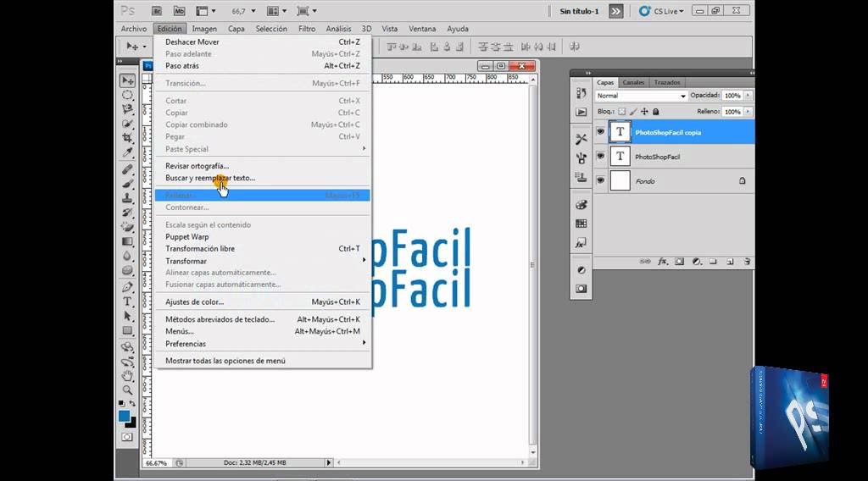Image resolution: width=868 pixels, height=481 pixels.
Task: Select the Lasso tool
Action: coord(127,109)
